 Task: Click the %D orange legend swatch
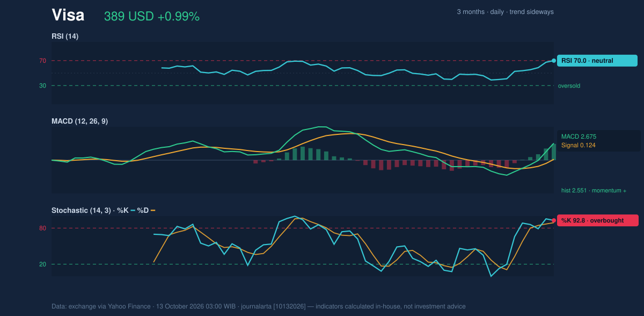pyautogui.click(x=153, y=210)
